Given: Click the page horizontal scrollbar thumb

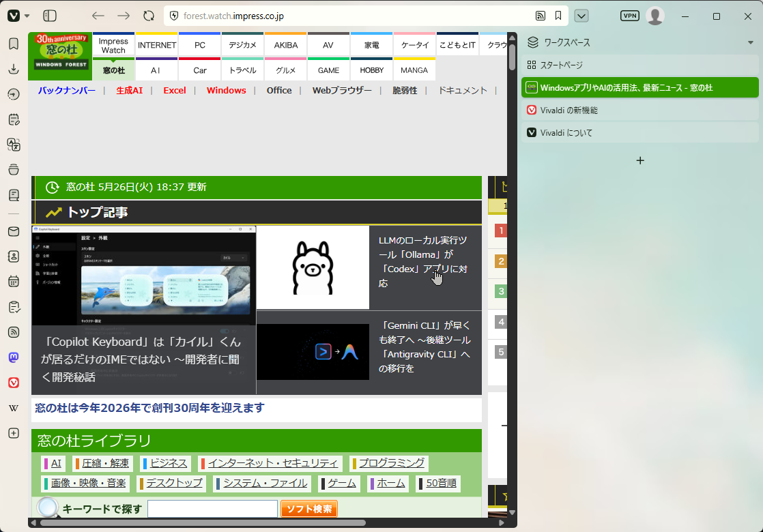Looking at the screenshot, I should 203,523.
